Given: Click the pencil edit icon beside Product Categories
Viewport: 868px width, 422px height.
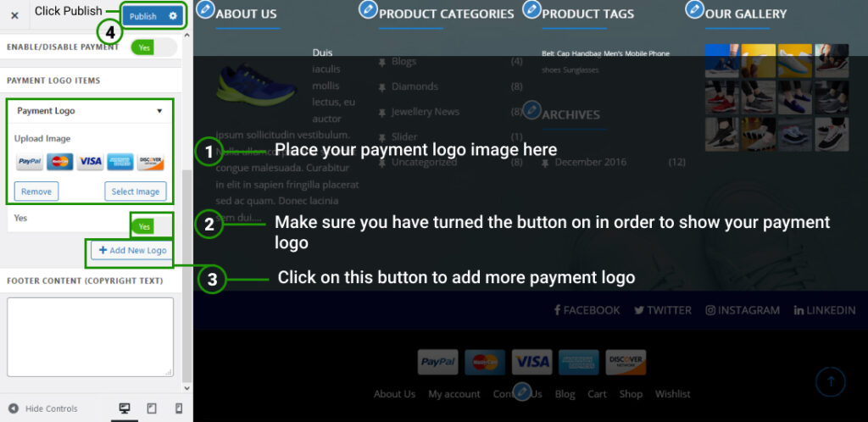Looking at the screenshot, I should [x=368, y=9].
